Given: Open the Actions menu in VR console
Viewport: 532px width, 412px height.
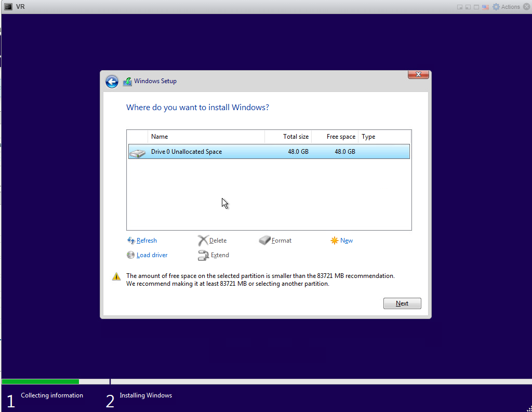Looking at the screenshot, I should (x=510, y=7).
